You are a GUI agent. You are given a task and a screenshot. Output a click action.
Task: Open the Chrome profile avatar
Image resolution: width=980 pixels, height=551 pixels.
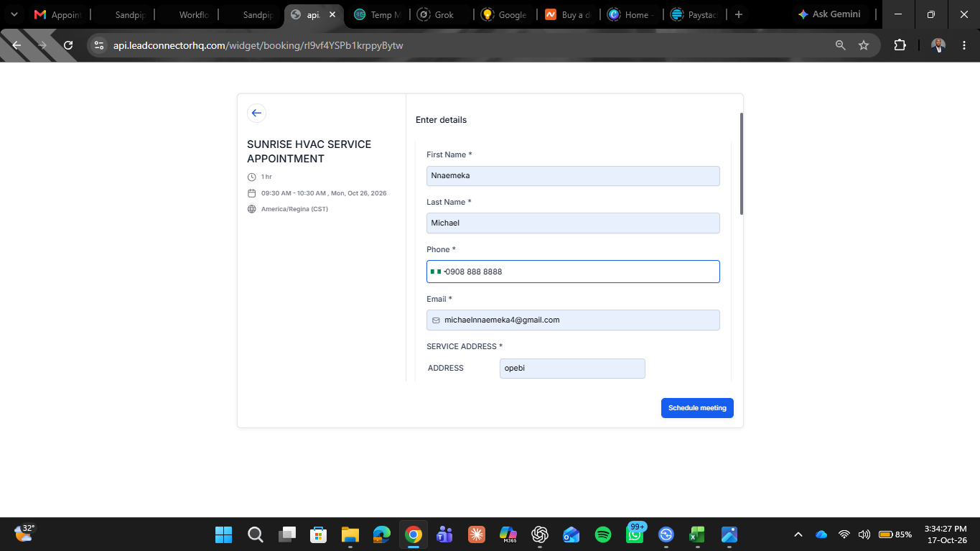[x=938, y=45]
